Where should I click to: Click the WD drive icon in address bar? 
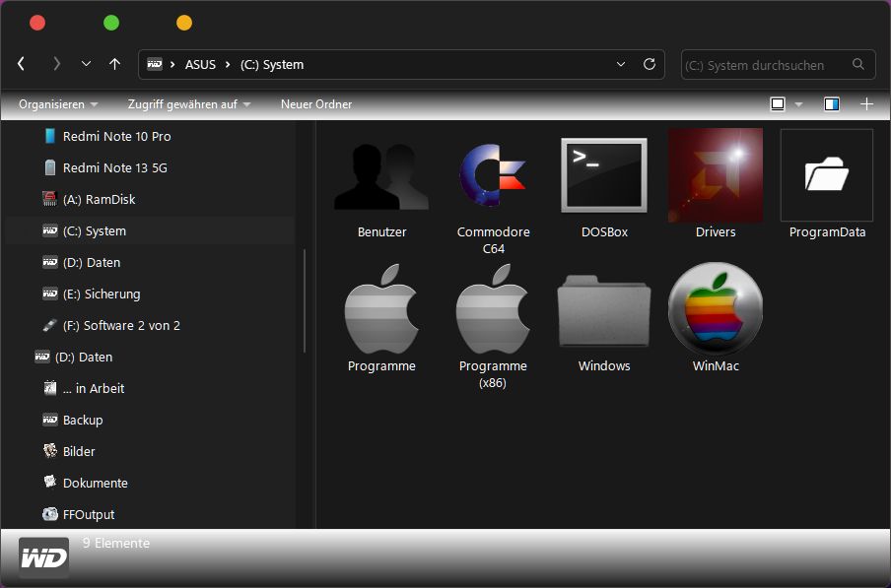[x=155, y=64]
